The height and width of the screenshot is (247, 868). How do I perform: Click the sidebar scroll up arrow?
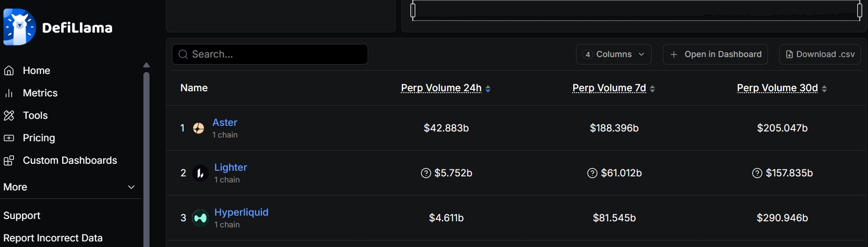(x=146, y=65)
